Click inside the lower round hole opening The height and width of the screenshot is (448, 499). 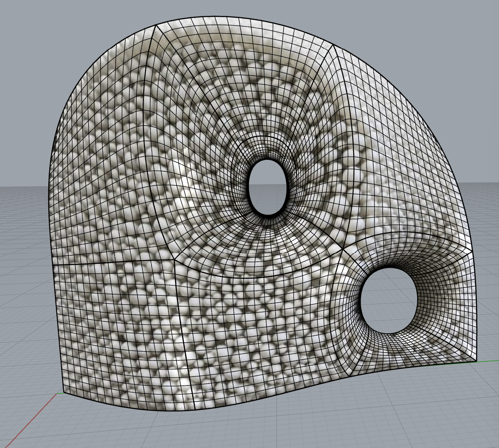tap(389, 301)
